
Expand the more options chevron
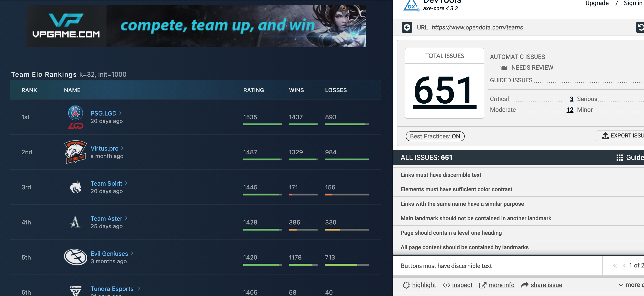point(621,285)
